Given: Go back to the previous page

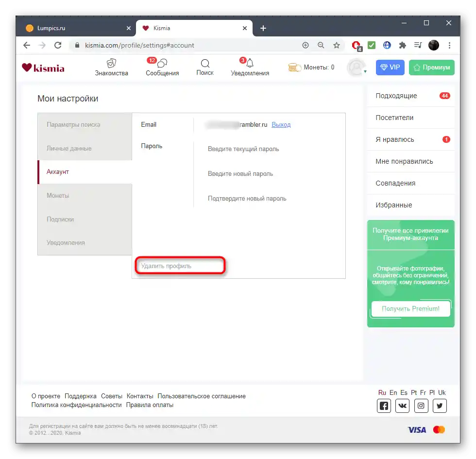Looking at the screenshot, I should click(27, 46).
